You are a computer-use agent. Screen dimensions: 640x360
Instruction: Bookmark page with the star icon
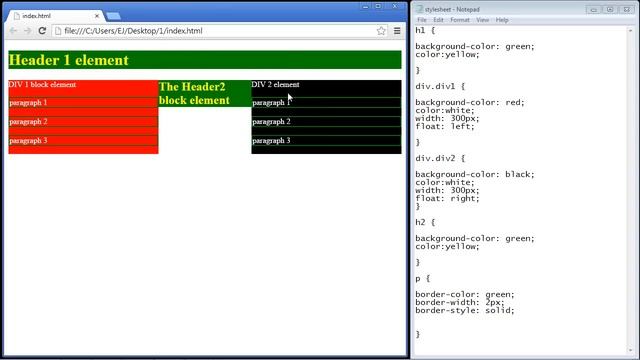pyautogui.click(x=381, y=31)
